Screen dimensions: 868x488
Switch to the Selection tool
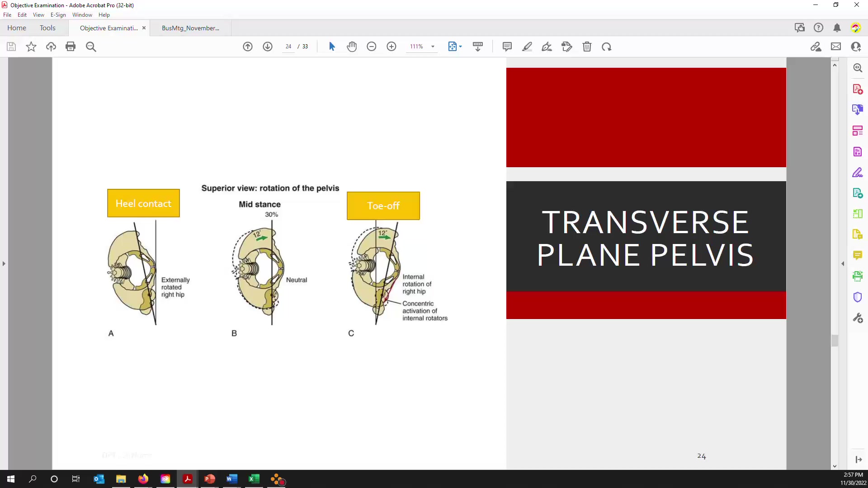pos(332,47)
